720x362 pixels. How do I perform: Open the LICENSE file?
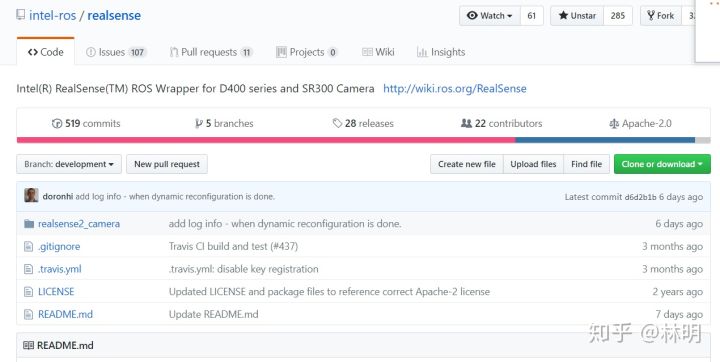tap(56, 291)
